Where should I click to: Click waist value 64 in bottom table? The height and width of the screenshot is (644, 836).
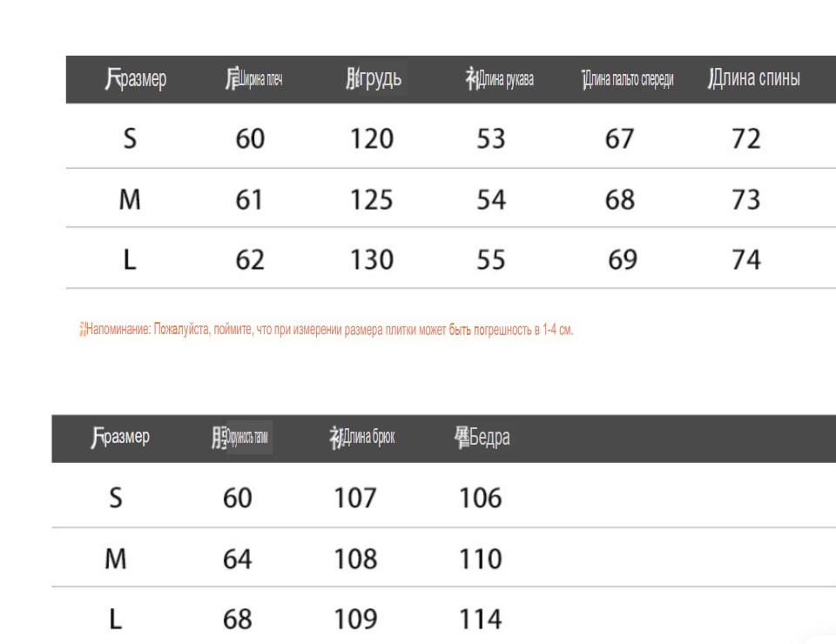pyautogui.click(x=237, y=560)
